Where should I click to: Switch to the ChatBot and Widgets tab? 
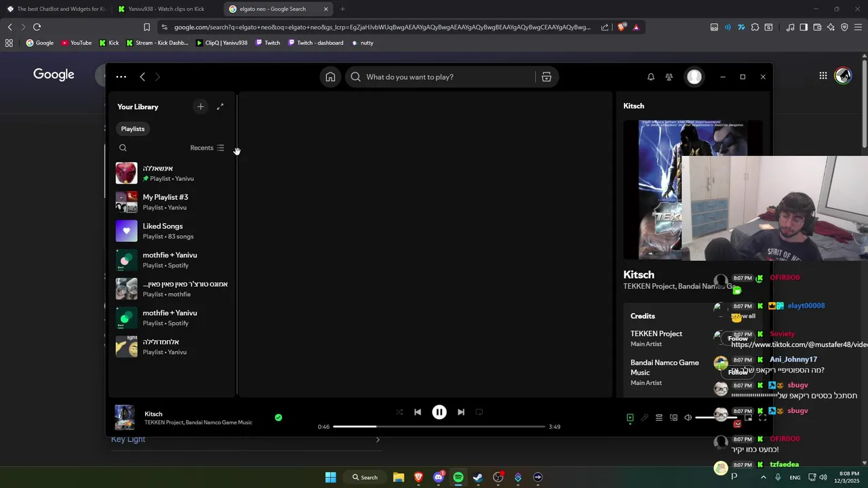click(x=57, y=9)
